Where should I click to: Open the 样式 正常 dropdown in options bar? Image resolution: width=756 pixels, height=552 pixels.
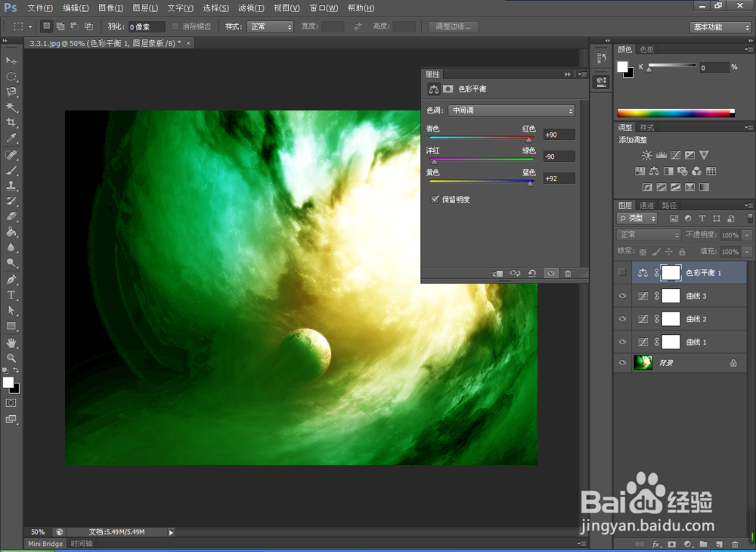tap(270, 26)
